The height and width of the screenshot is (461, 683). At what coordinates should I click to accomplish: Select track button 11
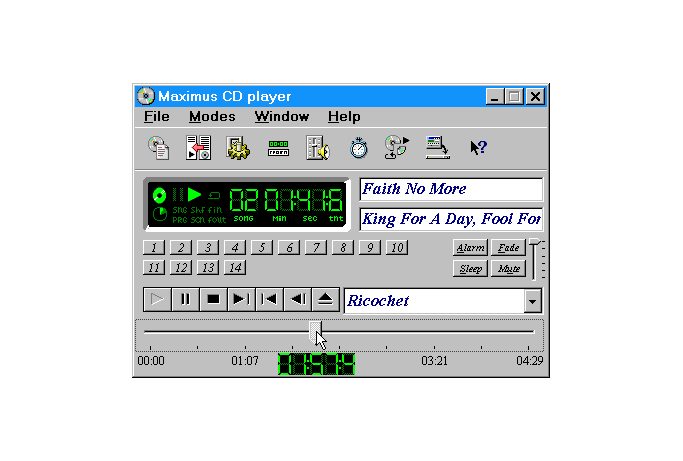pyautogui.click(x=154, y=267)
